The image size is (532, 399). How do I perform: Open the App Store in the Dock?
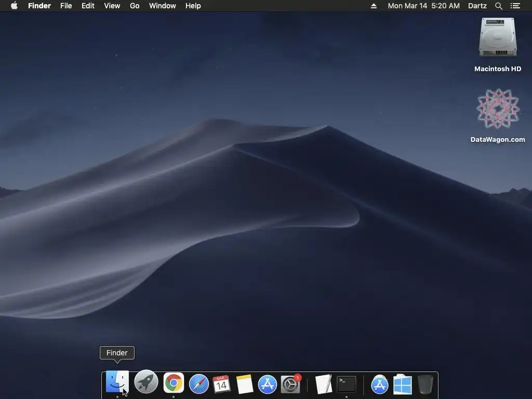[268, 384]
